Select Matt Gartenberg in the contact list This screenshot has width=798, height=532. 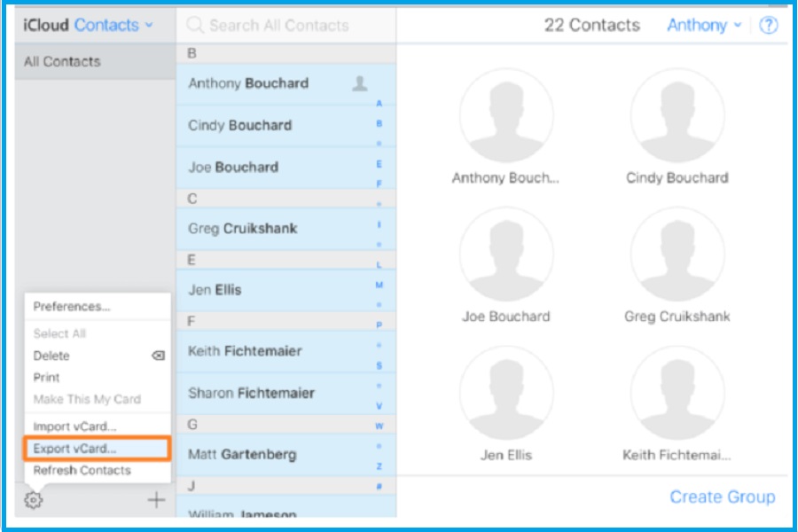[x=242, y=454]
